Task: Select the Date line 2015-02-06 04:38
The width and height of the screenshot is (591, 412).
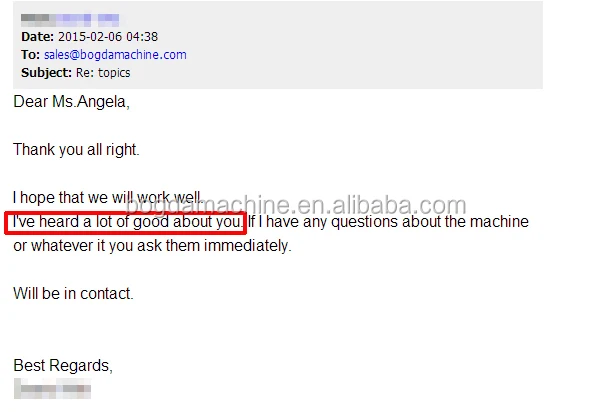Action: [x=89, y=37]
